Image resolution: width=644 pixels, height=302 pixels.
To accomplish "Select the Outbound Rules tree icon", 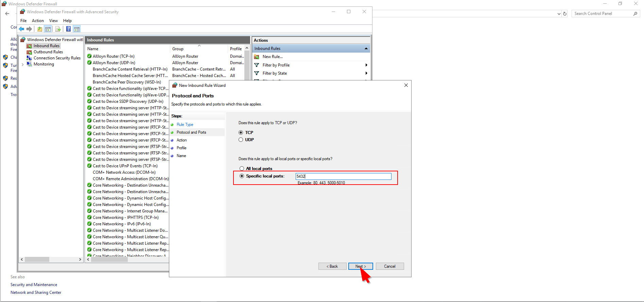I will pyautogui.click(x=29, y=52).
